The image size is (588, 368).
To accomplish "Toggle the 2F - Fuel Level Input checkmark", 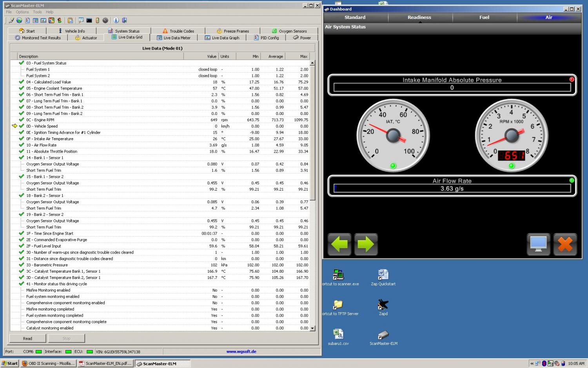I will [x=22, y=246].
